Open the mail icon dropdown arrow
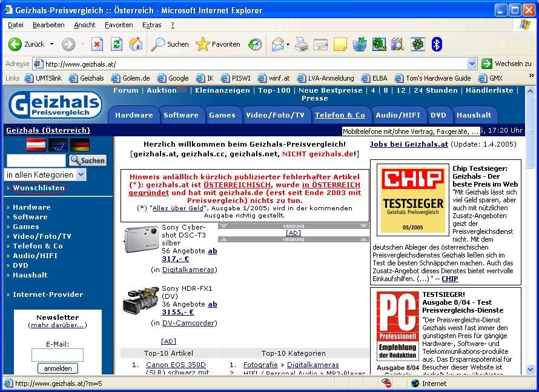This screenshot has width=539, height=392. click(x=288, y=44)
